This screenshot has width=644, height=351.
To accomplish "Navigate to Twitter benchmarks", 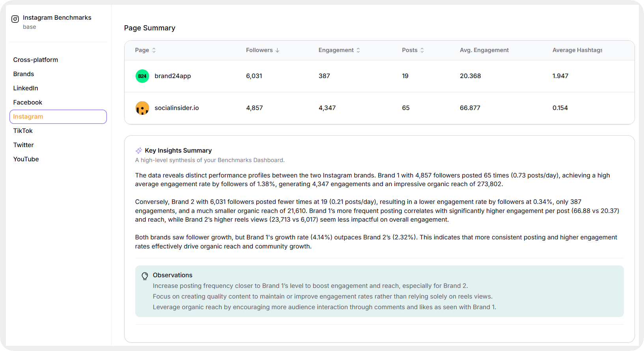I will tap(24, 145).
